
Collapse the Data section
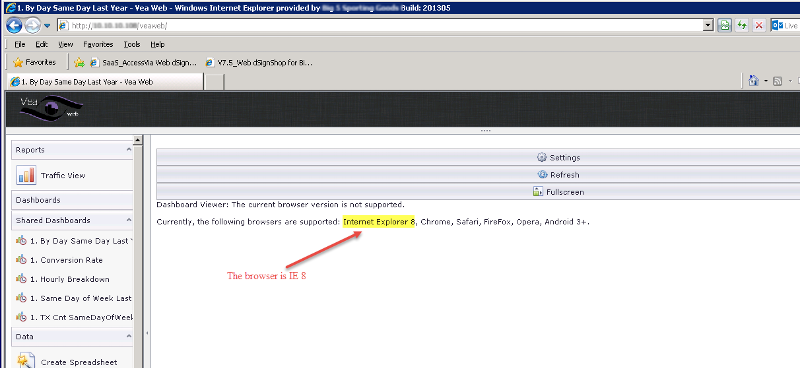click(x=129, y=336)
